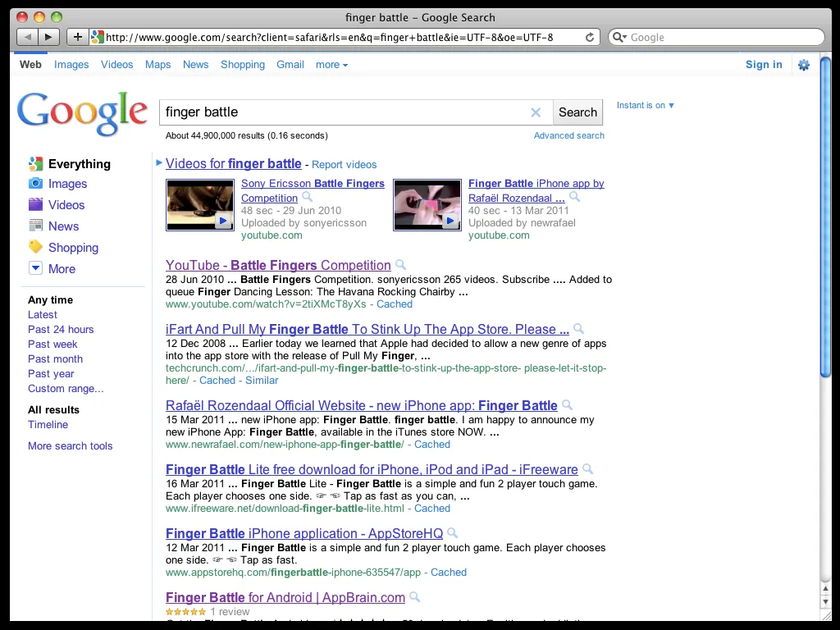Click the Report videos link
Viewport: 840px width, 630px height.
click(344, 164)
